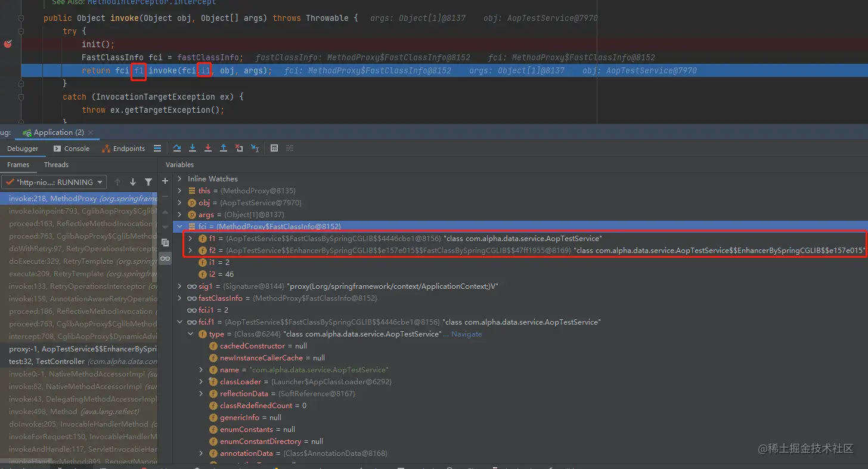Screen dimensions: 868x469
Task: Select the invoke:498, Method frame
Action: click(79, 412)
